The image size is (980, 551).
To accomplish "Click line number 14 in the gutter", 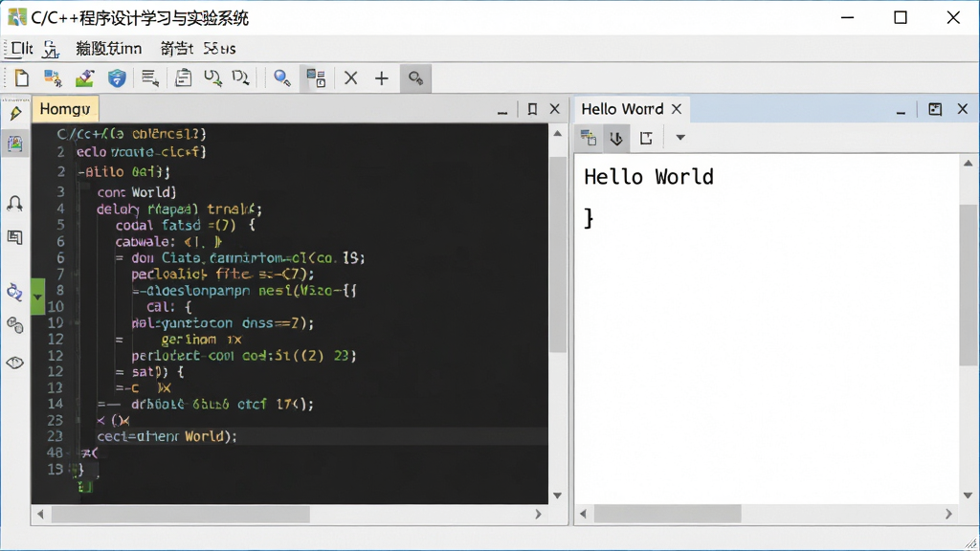I will [56, 404].
